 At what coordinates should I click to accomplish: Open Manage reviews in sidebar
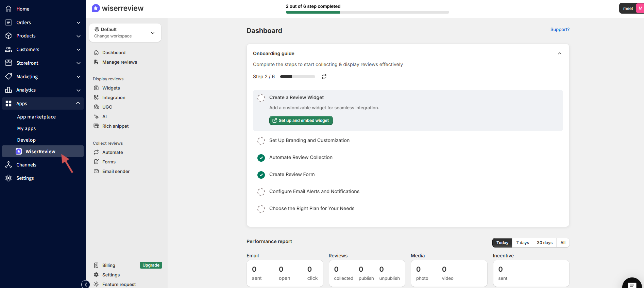tap(119, 62)
